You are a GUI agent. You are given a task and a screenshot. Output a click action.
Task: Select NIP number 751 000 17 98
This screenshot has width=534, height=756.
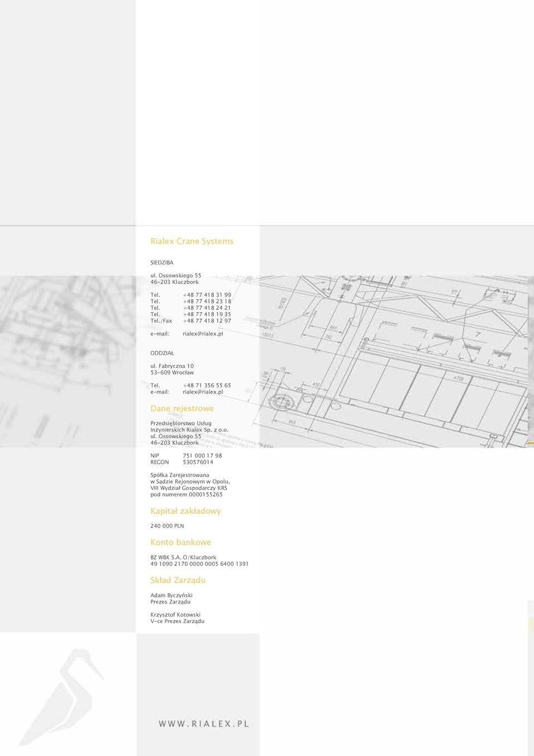click(x=202, y=455)
